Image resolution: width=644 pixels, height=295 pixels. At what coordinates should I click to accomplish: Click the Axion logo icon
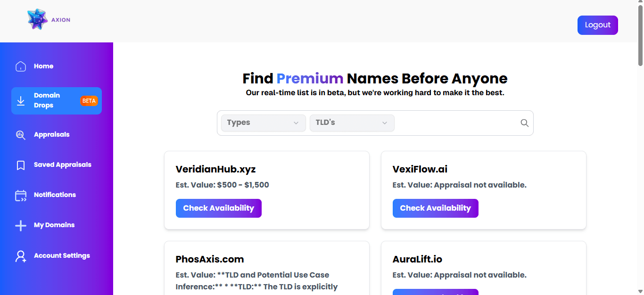point(38,20)
